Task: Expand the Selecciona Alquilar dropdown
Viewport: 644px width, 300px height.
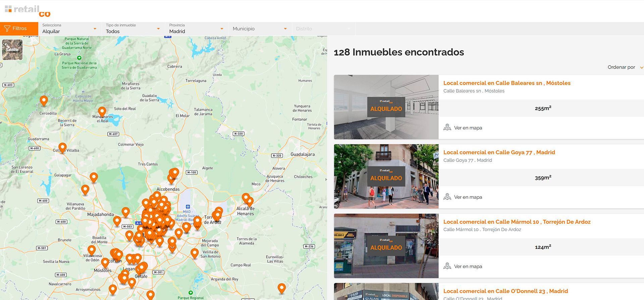Action: [69, 29]
